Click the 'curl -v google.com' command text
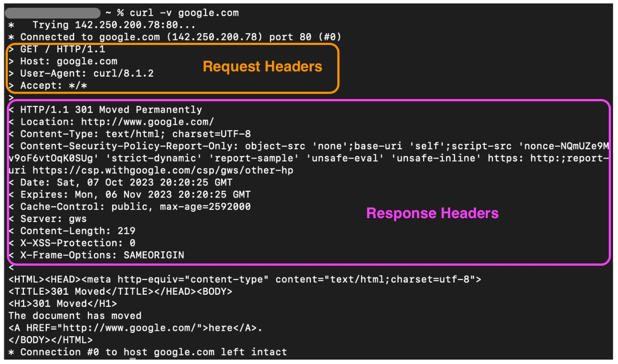This screenshot has height=364, width=618. (x=184, y=13)
